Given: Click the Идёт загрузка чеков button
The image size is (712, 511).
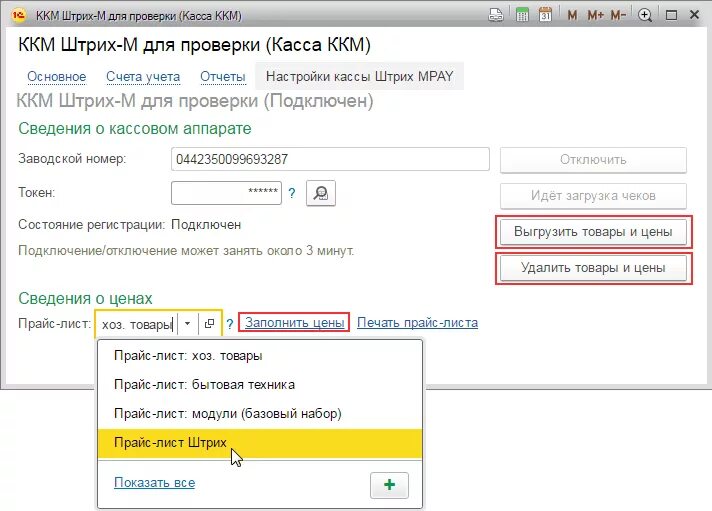Looking at the screenshot, I should (x=593, y=196).
